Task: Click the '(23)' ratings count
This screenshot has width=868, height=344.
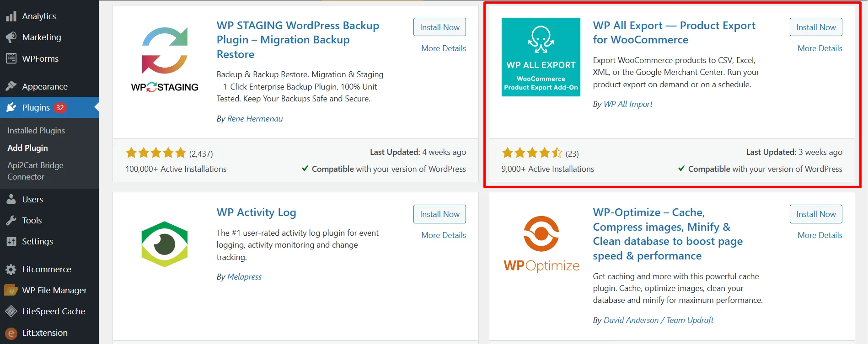Action: pyautogui.click(x=572, y=153)
